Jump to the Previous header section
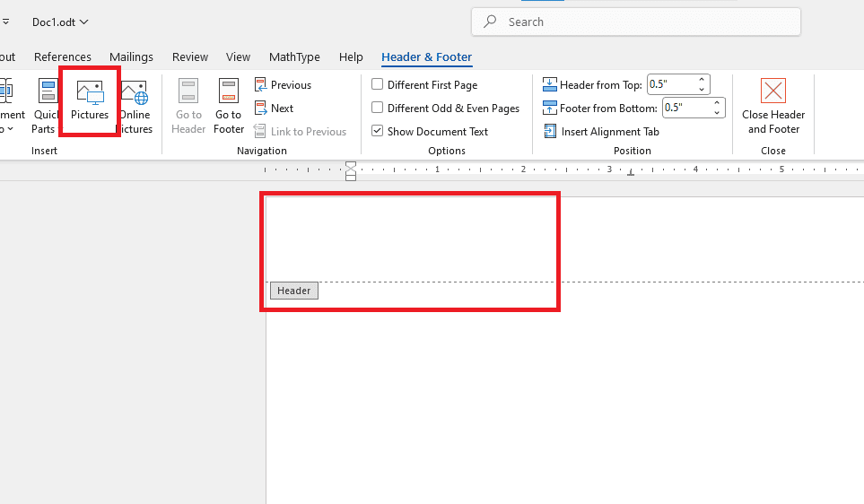This screenshot has width=864, height=504. tap(284, 85)
